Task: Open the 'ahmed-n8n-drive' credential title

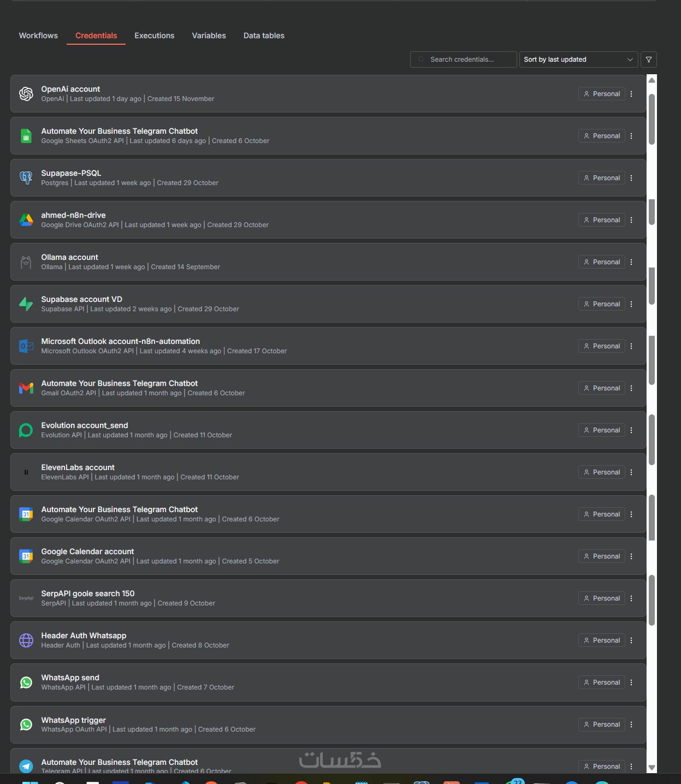Action: [73, 215]
